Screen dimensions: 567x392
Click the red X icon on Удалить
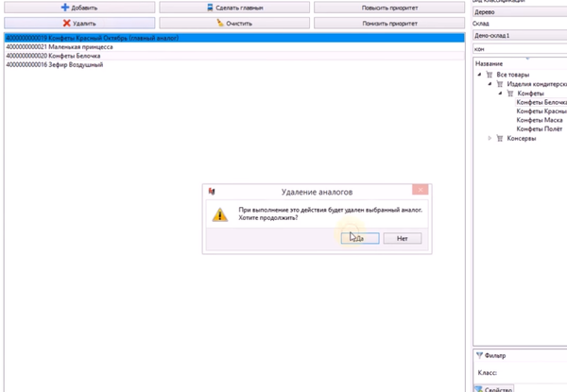pyautogui.click(x=66, y=23)
